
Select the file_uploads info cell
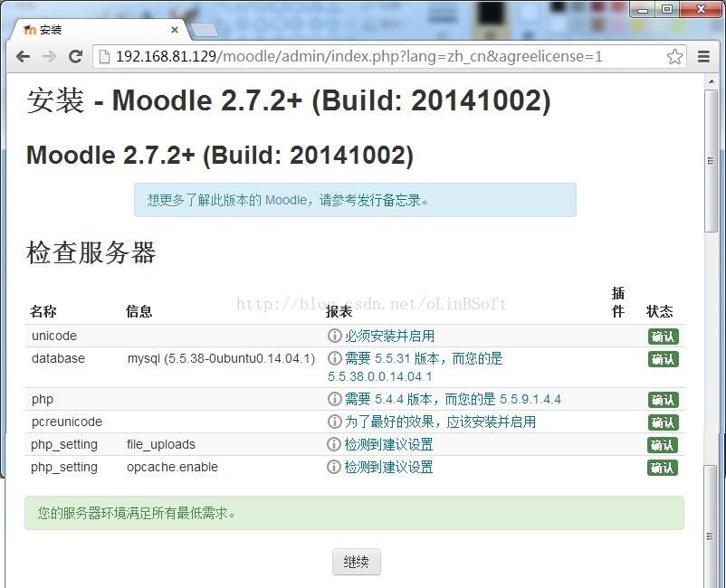click(161, 444)
